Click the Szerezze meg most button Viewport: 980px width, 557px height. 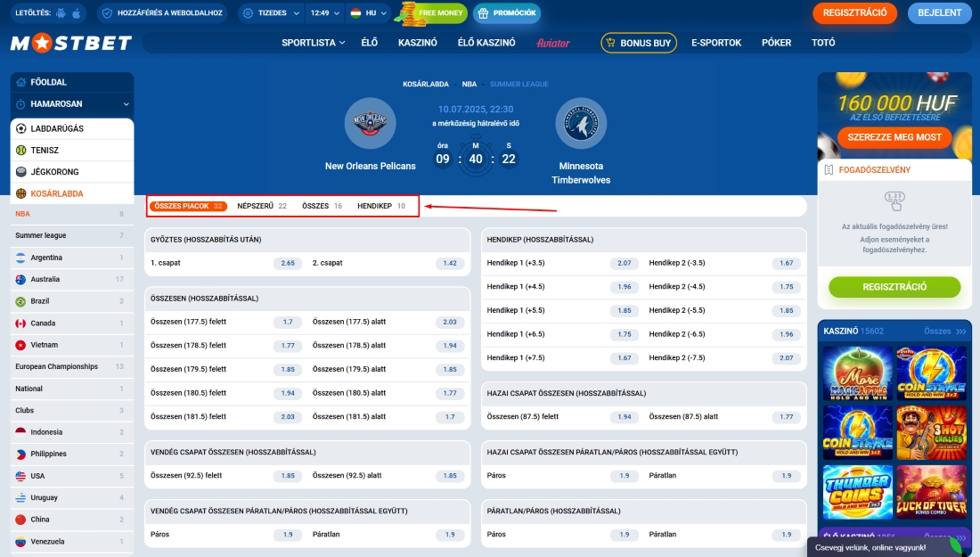pos(894,137)
